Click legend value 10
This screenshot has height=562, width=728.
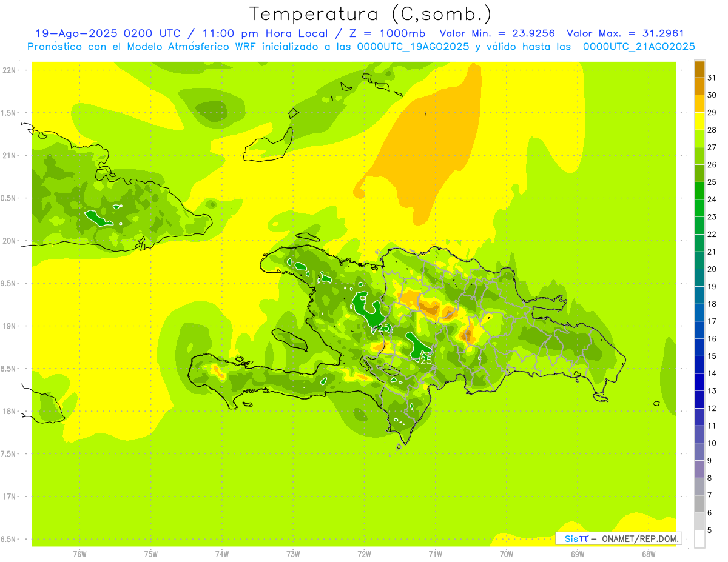click(712, 443)
